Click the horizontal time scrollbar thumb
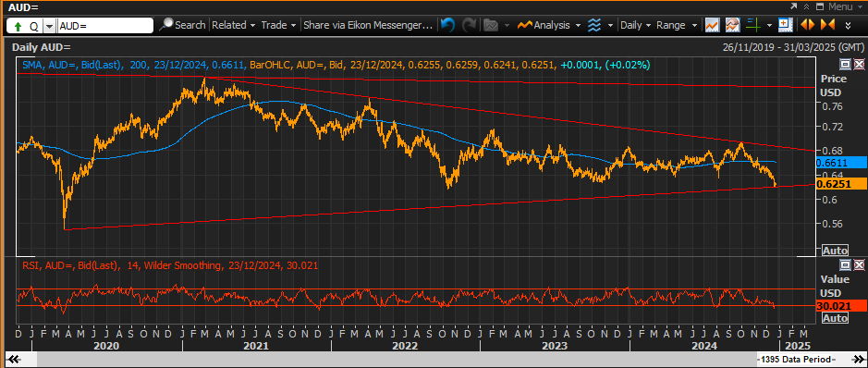Image resolution: width=868 pixels, height=368 pixels. 397,359
